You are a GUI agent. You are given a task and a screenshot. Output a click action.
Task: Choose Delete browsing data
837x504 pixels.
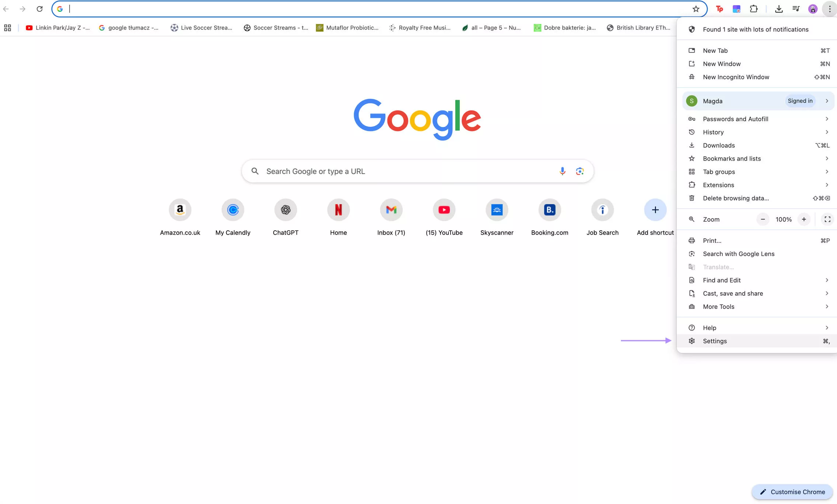758,198
